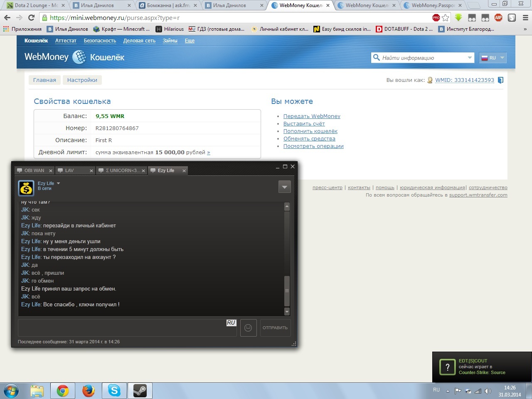Click the exit icon beside the WMID
This screenshot has width=532, height=399.
pyautogui.click(x=500, y=80)
